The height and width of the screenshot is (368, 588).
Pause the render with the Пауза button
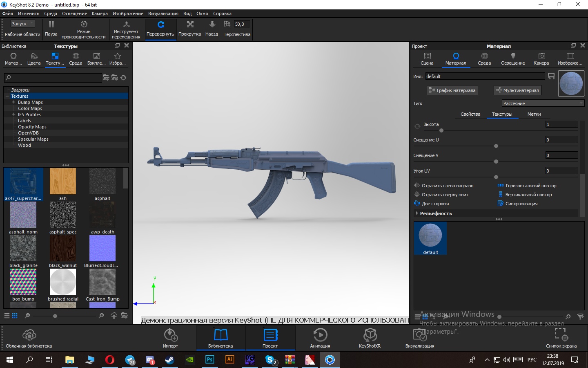coord(51,29)
